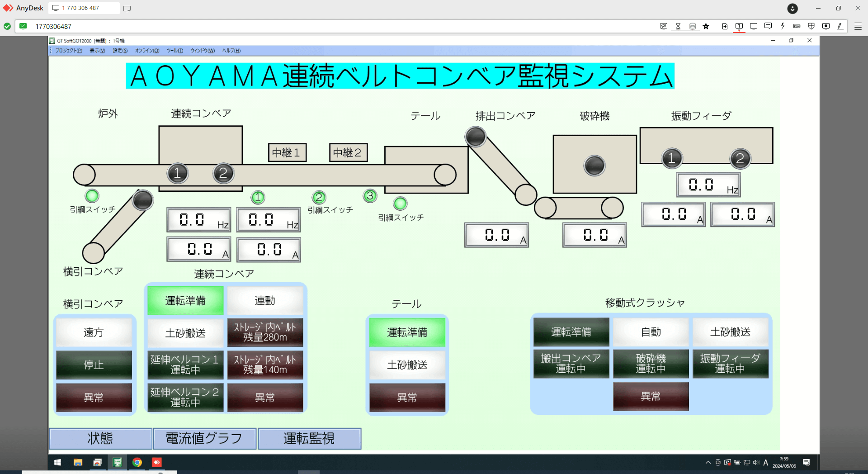Open the 電流値グラフ current graph screen
Screen dimensions: 868x474
(x=204, y=438)
